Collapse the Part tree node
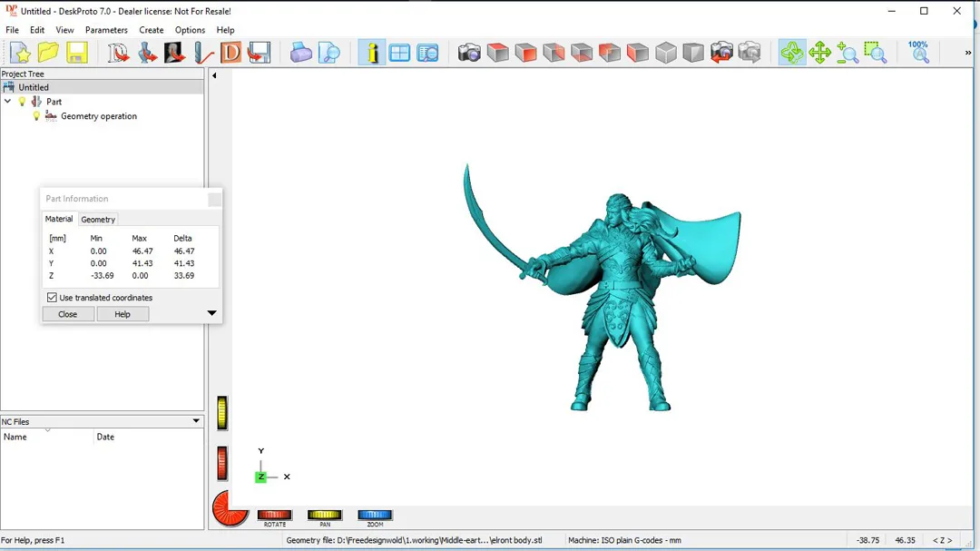Screen dimensions: 980x551 click(x=7, y=102)
